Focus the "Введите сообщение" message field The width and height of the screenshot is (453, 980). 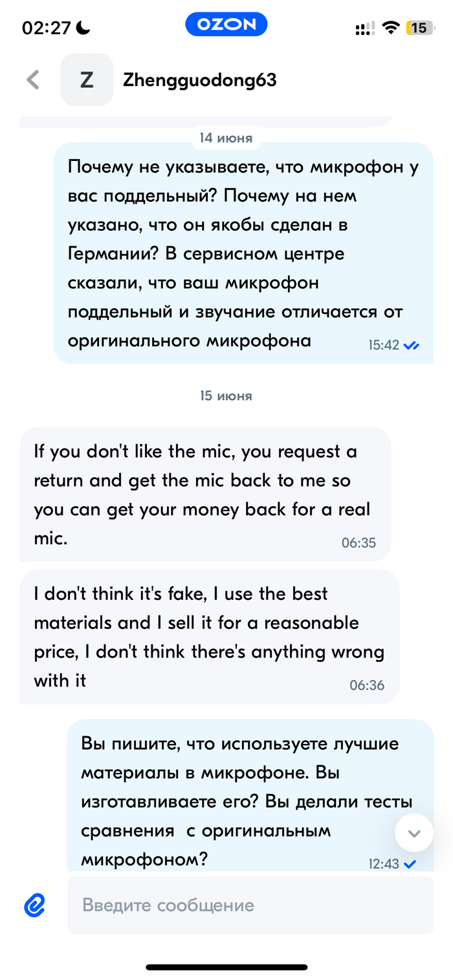pyautogui.click(x=250, y=905)
